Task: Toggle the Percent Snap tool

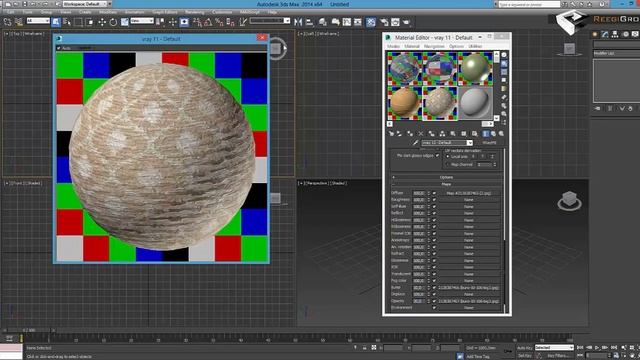Action: click(x=219, y=22)
